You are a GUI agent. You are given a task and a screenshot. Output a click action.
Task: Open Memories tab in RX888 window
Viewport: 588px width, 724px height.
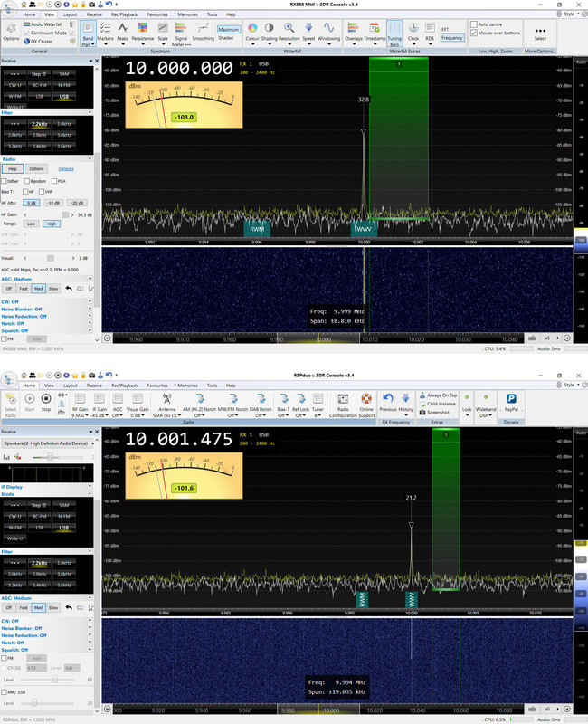tap(187, 14)
